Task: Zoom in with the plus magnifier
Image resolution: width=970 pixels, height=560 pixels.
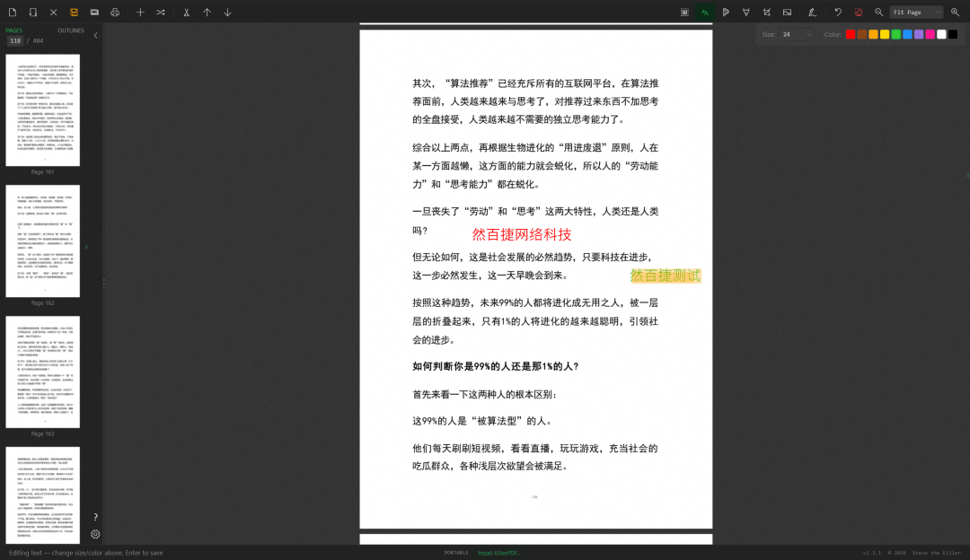Action: [x=955, y=13]
